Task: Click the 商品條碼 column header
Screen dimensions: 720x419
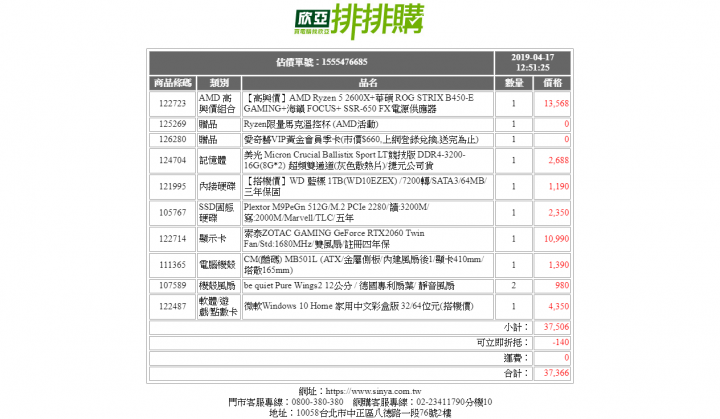Action: [x=173, y=83]
